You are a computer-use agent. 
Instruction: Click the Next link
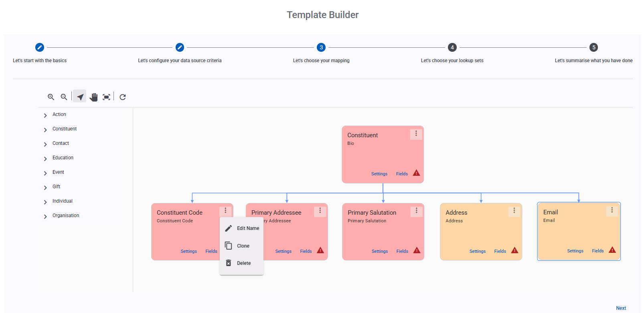click(621, 308)
